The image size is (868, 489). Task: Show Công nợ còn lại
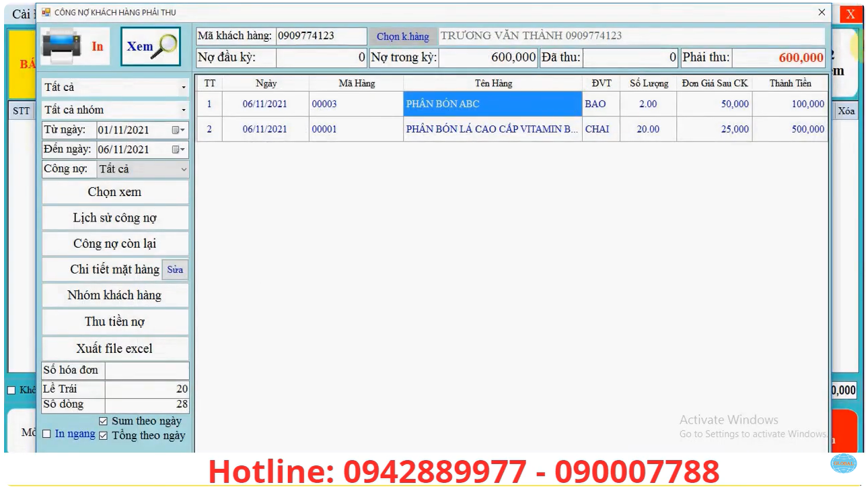tap(115, 244)
